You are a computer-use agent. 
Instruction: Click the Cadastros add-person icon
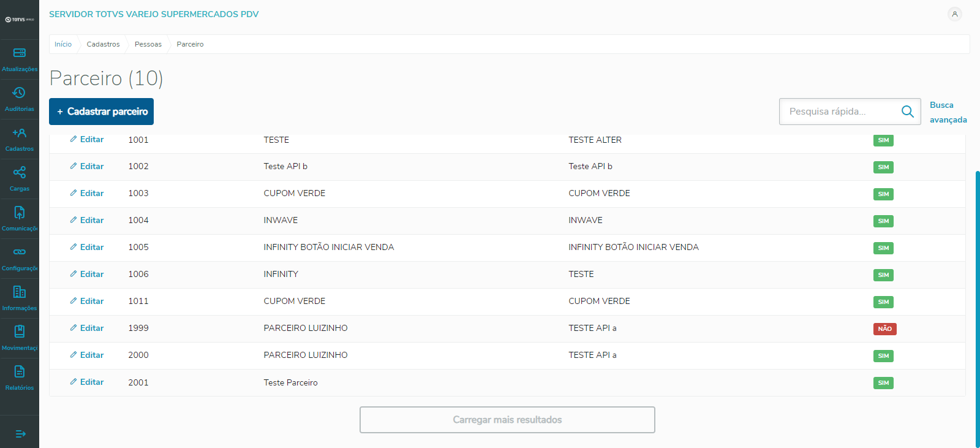20,133
